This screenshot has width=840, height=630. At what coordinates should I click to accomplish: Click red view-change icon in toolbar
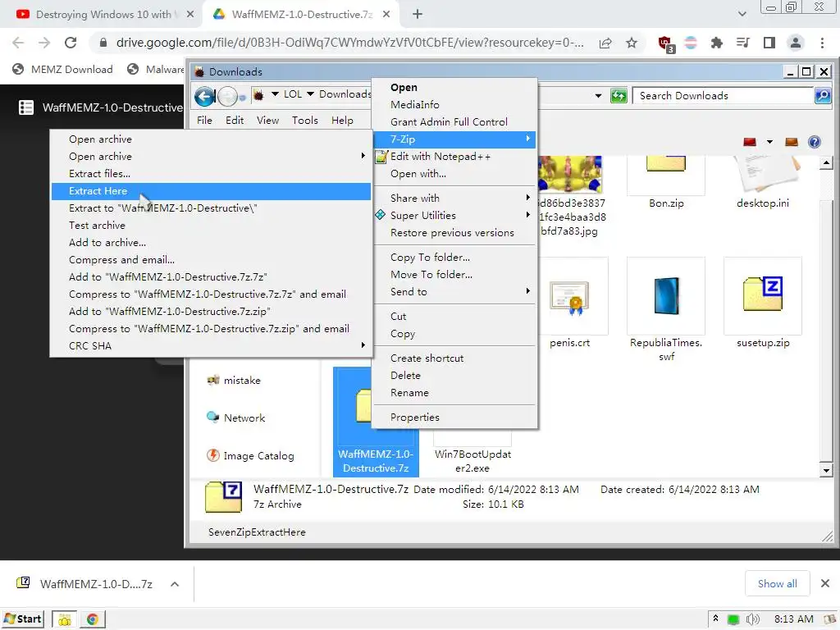click(x=750, y=142)
